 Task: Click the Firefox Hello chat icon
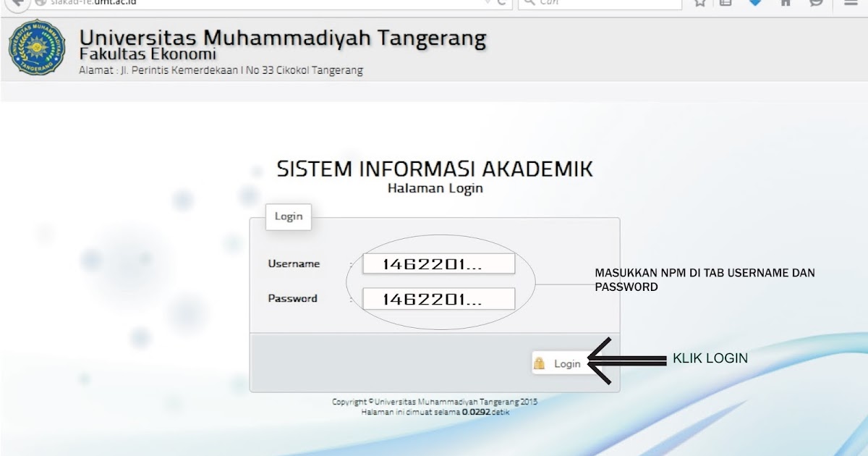click(815, 4)
